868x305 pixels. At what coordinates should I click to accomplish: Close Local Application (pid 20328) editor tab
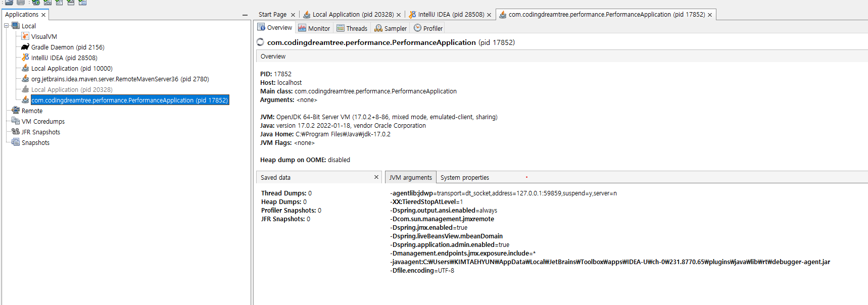click(x=399, y=15)
